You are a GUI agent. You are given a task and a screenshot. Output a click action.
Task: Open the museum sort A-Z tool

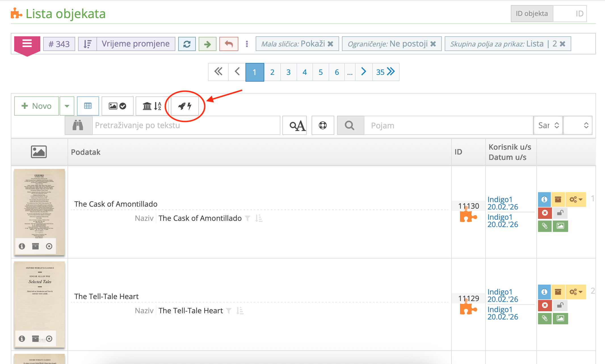tap(152, 106)
